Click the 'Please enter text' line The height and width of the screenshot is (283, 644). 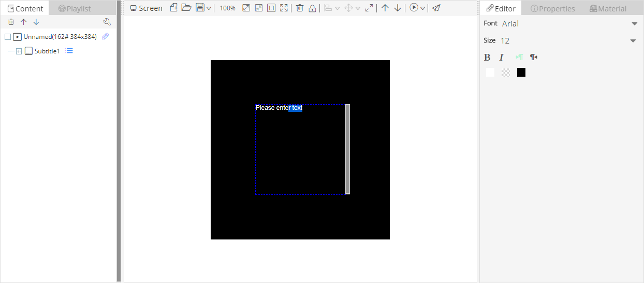tap(279, 108)
